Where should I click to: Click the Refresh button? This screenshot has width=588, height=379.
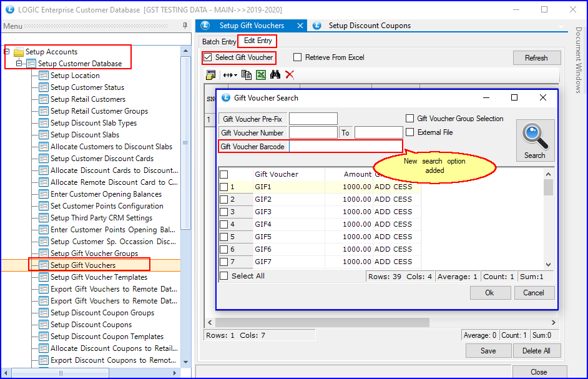click(x=536, y=58)
